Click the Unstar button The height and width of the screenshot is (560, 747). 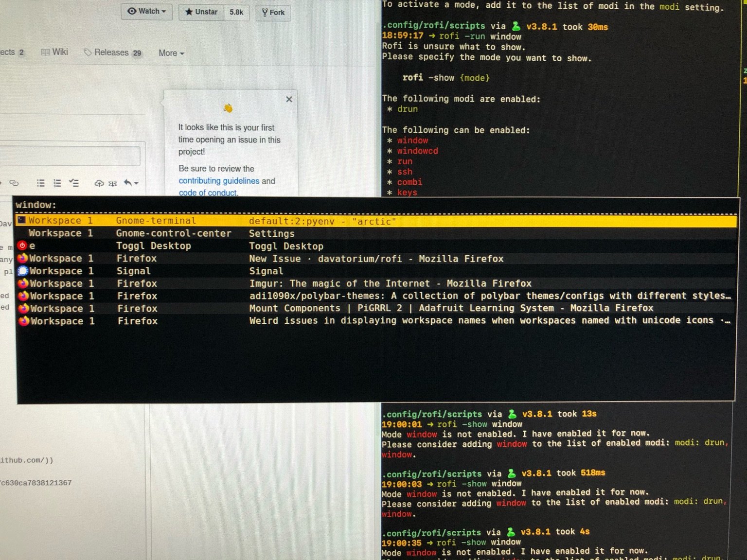coord(201,12)
